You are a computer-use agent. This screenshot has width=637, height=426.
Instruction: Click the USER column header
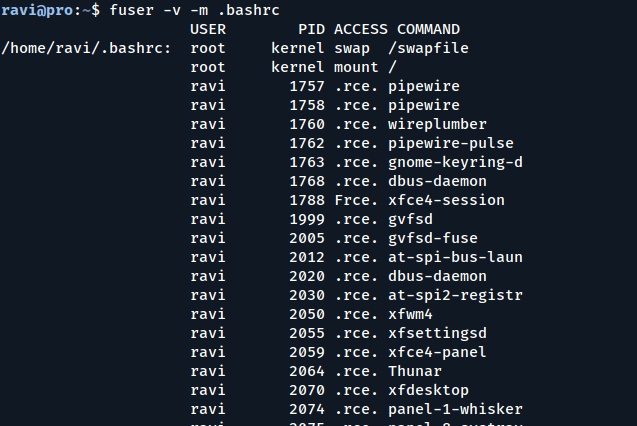tap(207, 29)
